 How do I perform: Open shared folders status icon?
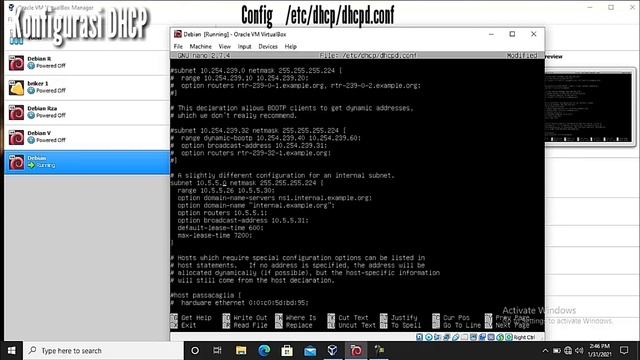(464, 337)
